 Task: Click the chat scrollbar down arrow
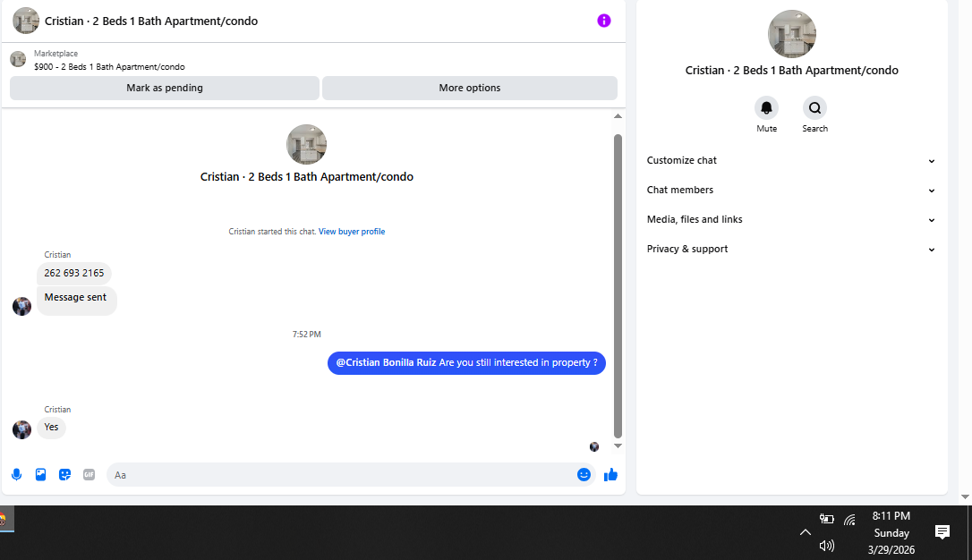coord(618,446)
